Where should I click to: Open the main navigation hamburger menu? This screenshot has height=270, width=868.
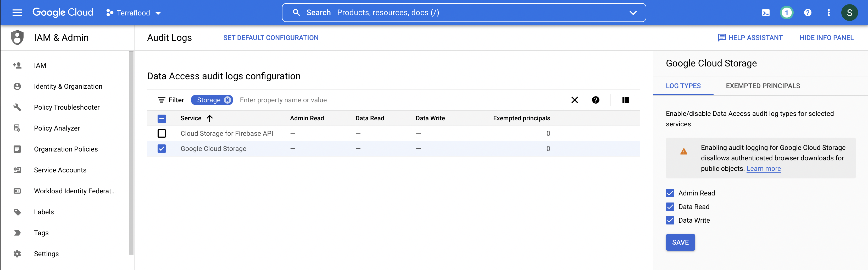pos(17,13)
